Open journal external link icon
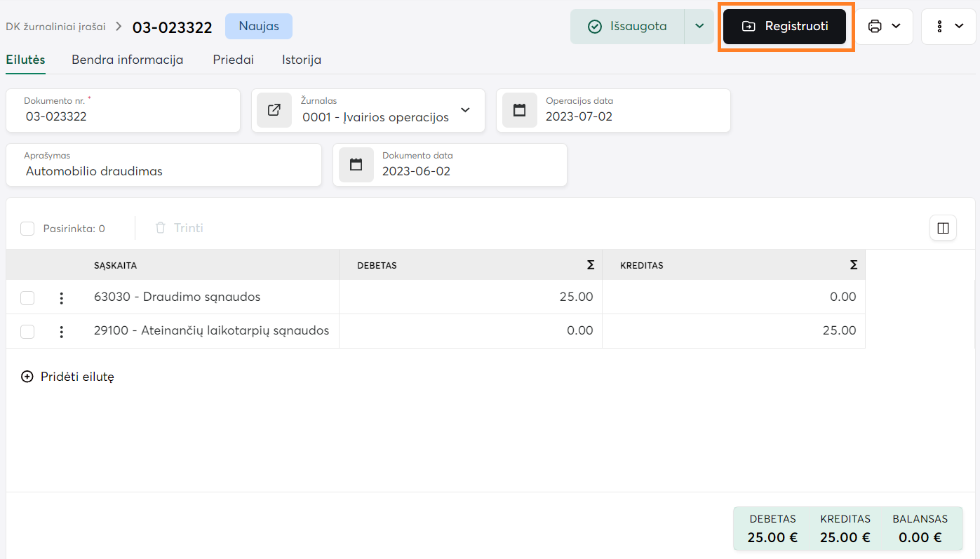Image resolution: width=980 pixels, height=559 pixels. click(274, 110)
